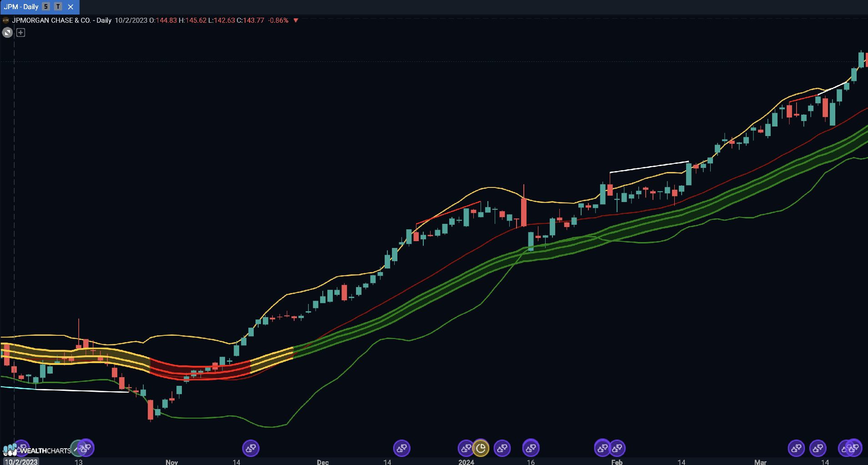Click the Feb label on the time axis
868x465 pixels.
point(617,462)
